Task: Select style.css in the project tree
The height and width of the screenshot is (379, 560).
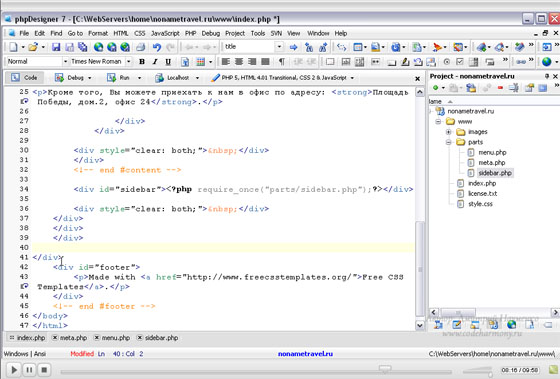Action: 480,204
